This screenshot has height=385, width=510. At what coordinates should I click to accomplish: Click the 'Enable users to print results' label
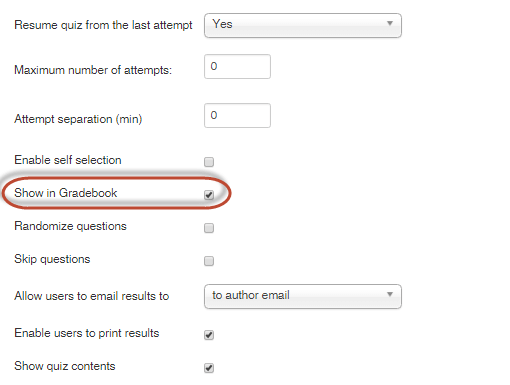(87, 333)
